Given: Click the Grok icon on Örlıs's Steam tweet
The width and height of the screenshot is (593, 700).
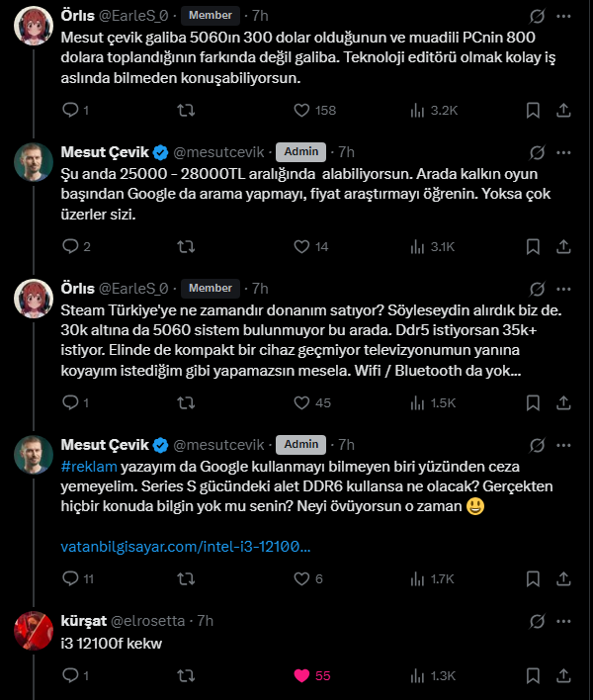Looking at the screenshot, I should click(x=537, y=289).
